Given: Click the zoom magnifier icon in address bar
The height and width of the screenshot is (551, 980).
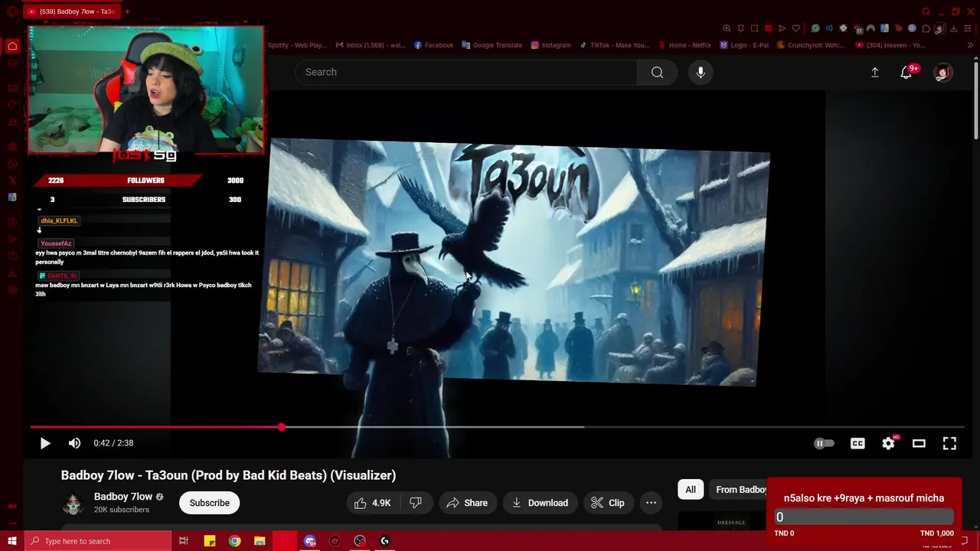Looking at the screenshot, I should [x=727, y=28].
